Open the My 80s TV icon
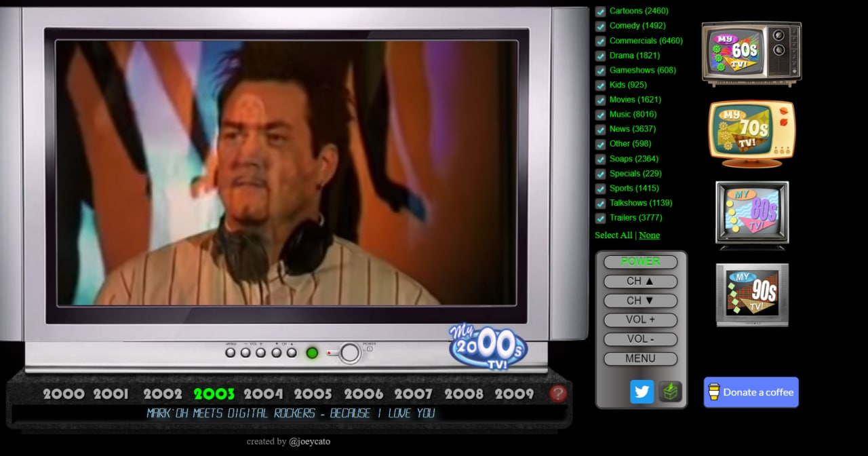868x456 pixels. pyautogui.click(x=752, y=213)
